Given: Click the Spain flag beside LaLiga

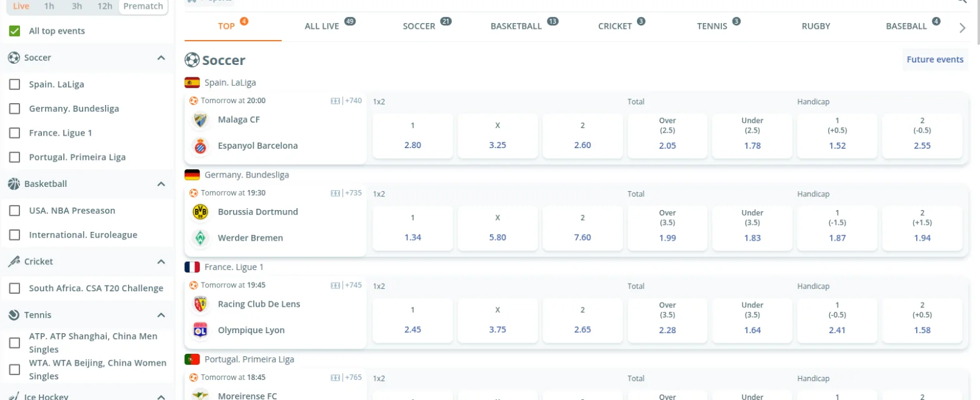Looking at the screenshot, I should coord(192,82).
